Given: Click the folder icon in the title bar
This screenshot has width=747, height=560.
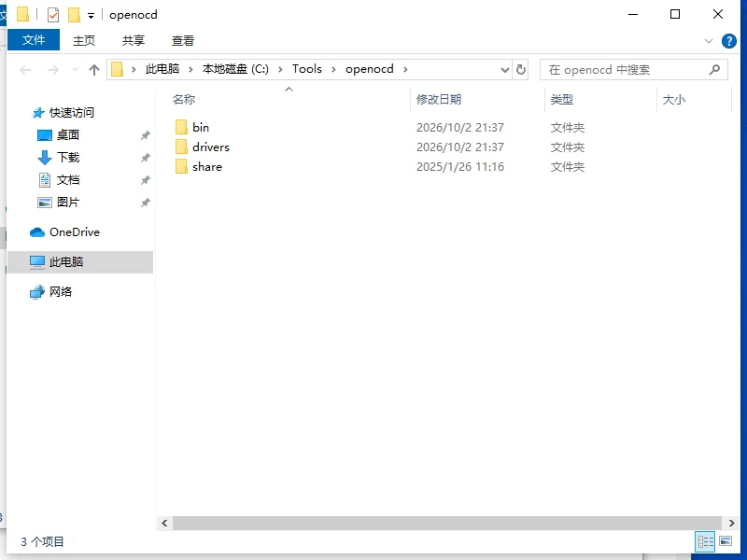Looking at the screenshot, I should [x=22, y=14].
